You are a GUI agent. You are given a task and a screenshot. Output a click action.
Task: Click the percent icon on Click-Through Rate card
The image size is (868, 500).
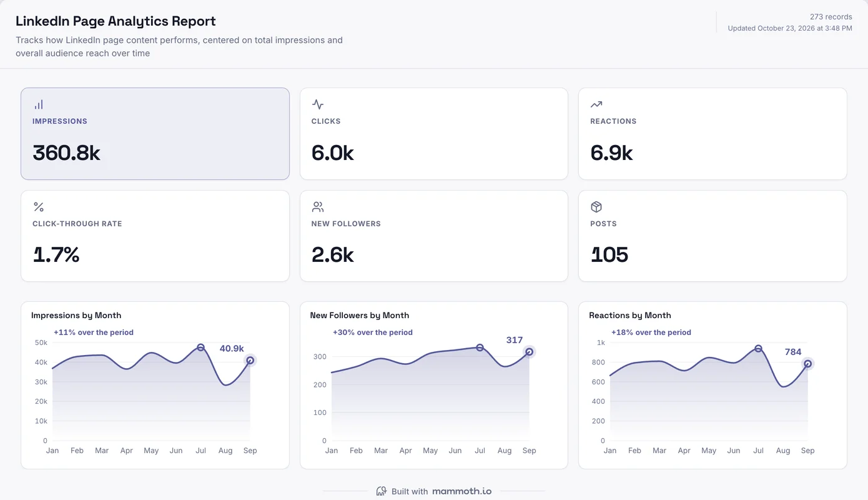pyautogui.click(x=39, y=207)
